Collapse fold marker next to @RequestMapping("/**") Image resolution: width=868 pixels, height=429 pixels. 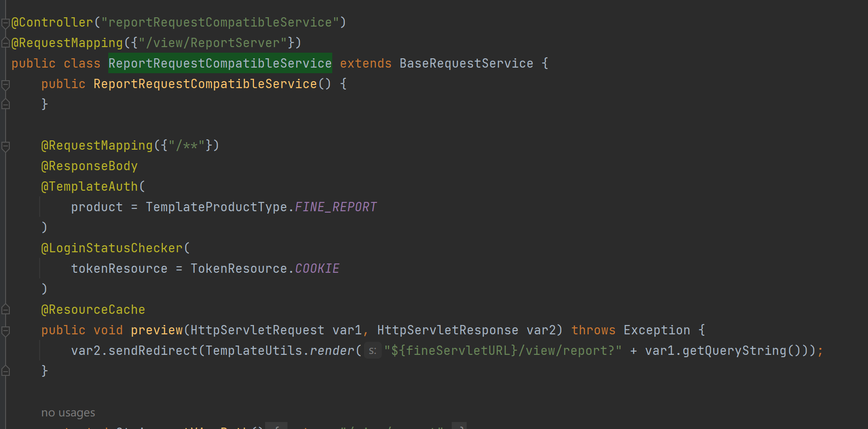click(x=6, y=146)
